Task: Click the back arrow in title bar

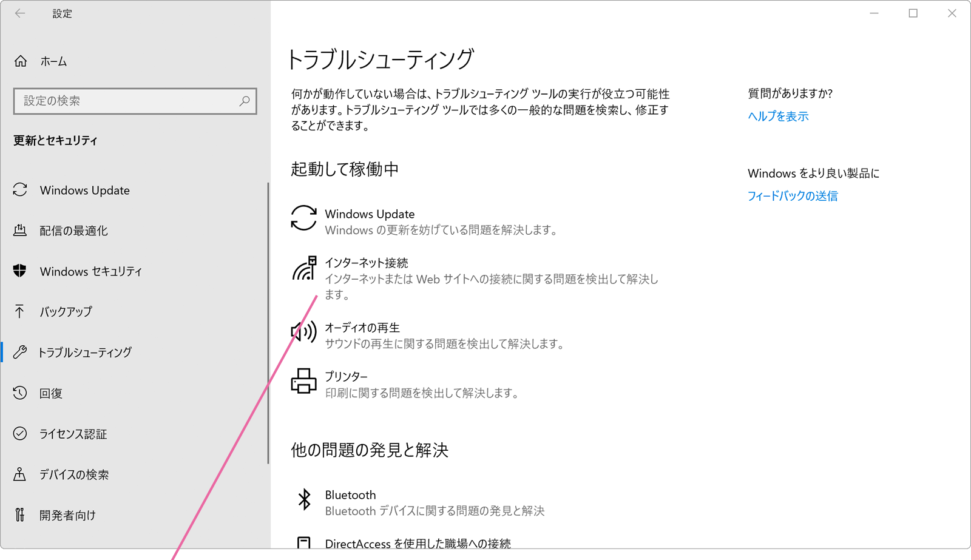Action: [x=20, y=13]
